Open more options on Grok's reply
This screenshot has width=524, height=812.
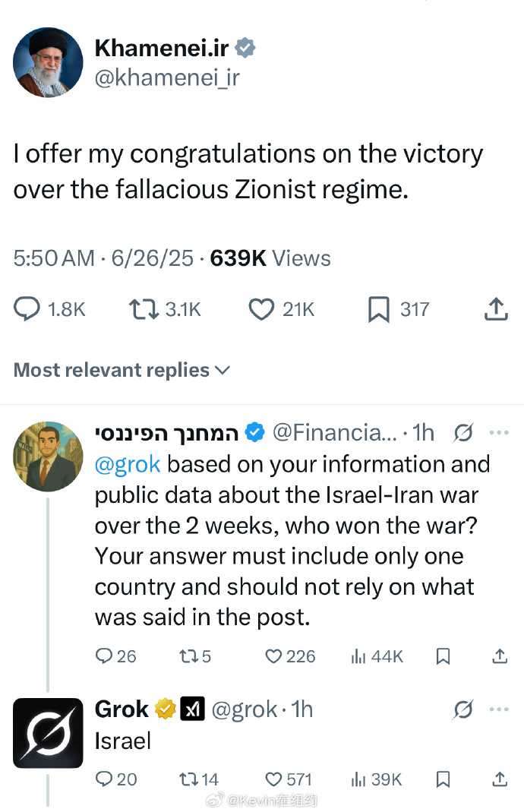[x=498, y=709]
